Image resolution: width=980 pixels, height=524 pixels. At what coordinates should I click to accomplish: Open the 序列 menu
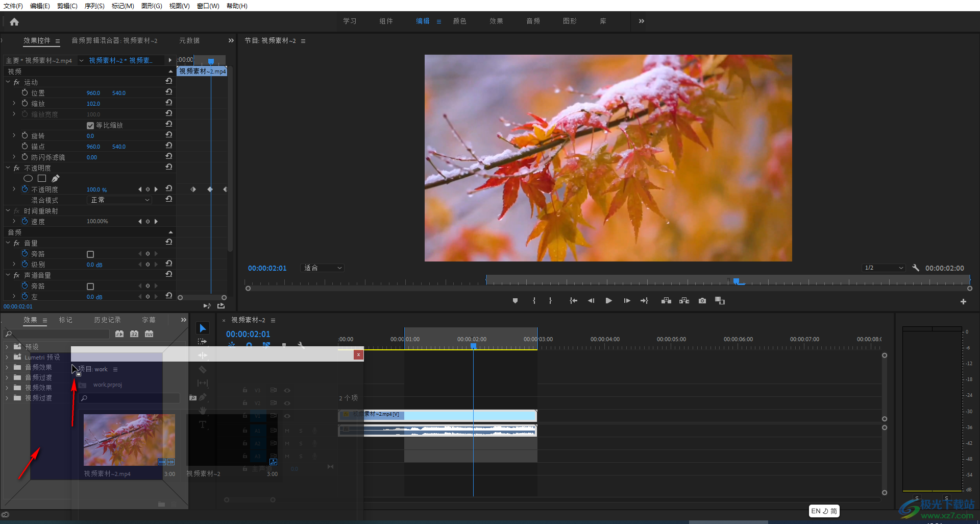pyautogui.click(x=94, y=6)
